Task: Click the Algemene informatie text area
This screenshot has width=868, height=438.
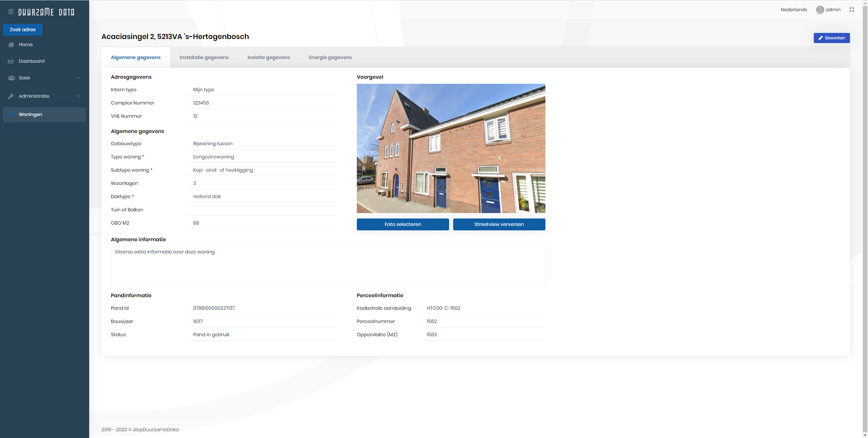Action: point(328,266)
